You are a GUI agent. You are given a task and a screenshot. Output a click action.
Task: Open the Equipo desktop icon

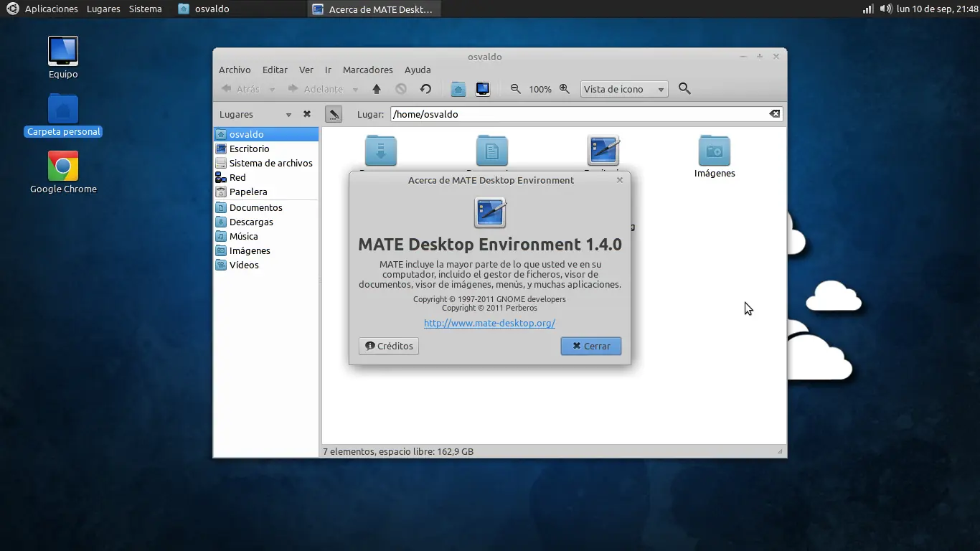[x=63, y=58]
